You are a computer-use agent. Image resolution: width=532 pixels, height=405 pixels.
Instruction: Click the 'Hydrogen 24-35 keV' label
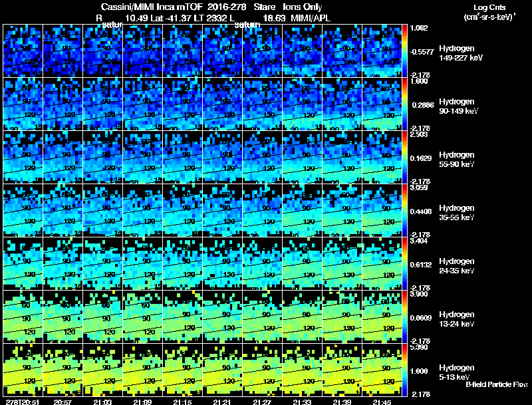(457, 266)
